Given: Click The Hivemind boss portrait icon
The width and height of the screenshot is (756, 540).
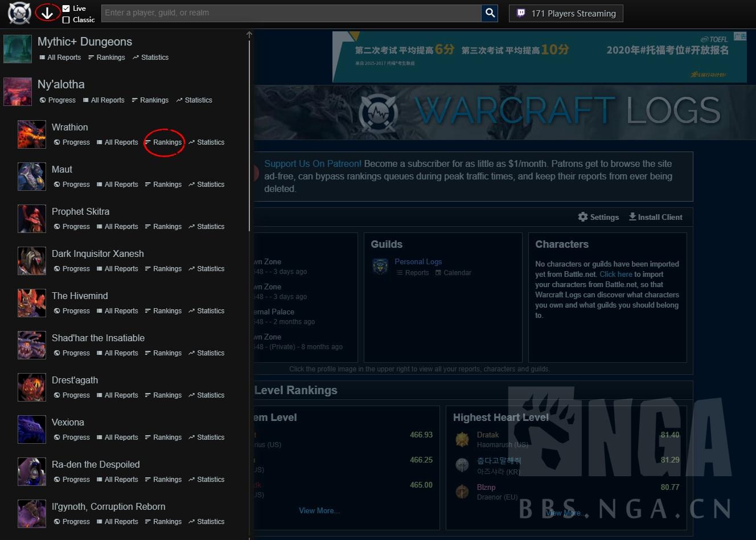Looking at the screenshot, I should 32,303.
